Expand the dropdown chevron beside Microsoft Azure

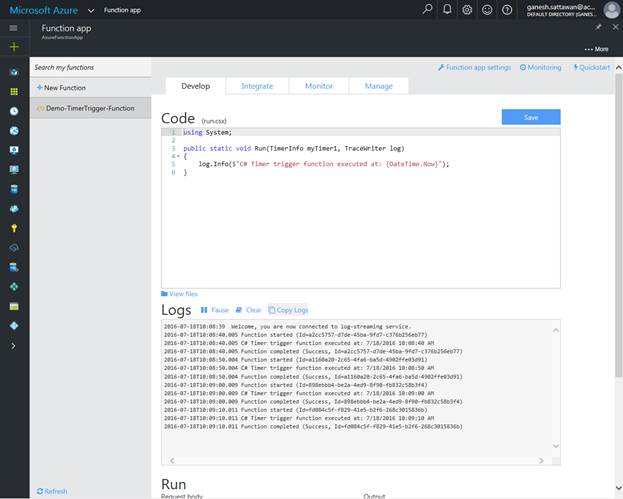(90, 10)
